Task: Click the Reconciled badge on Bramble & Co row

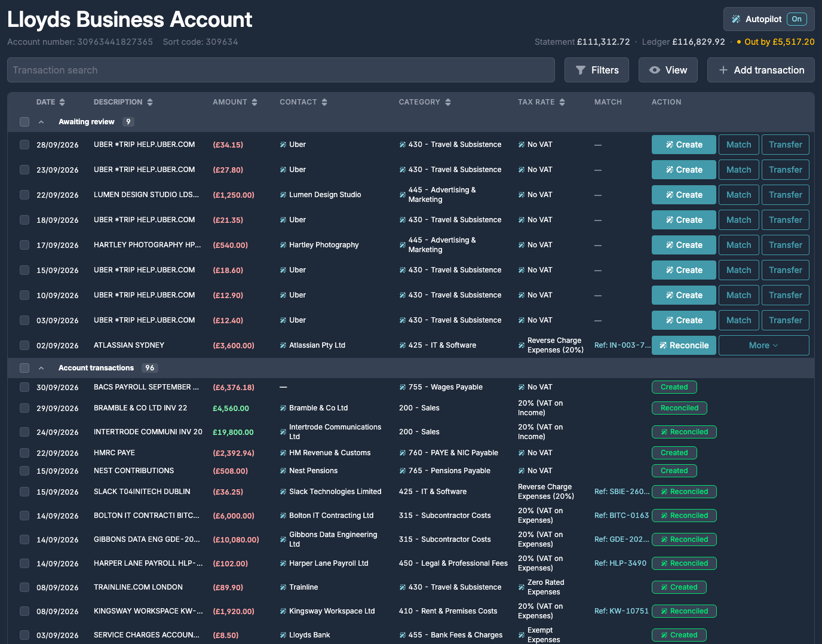Action: coord(679,408)
